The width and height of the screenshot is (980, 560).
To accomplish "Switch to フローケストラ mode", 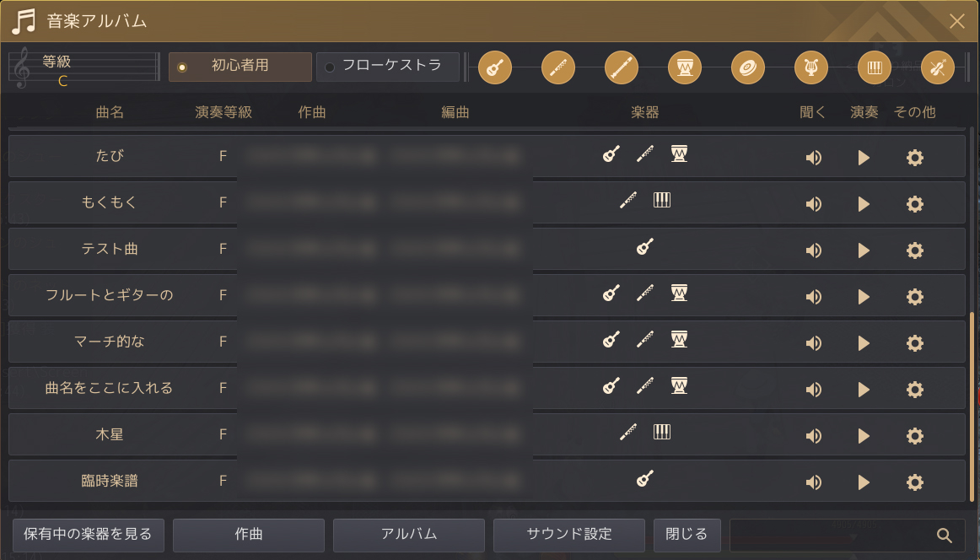I will click(x=388, y=67).
